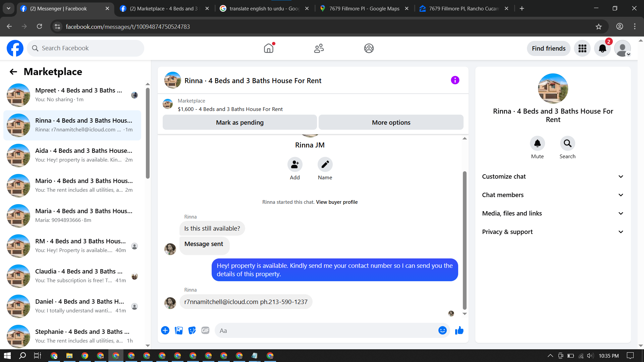Open Windows taskbar search
This screenshot has width=644, height=362.
click(22, 356)
